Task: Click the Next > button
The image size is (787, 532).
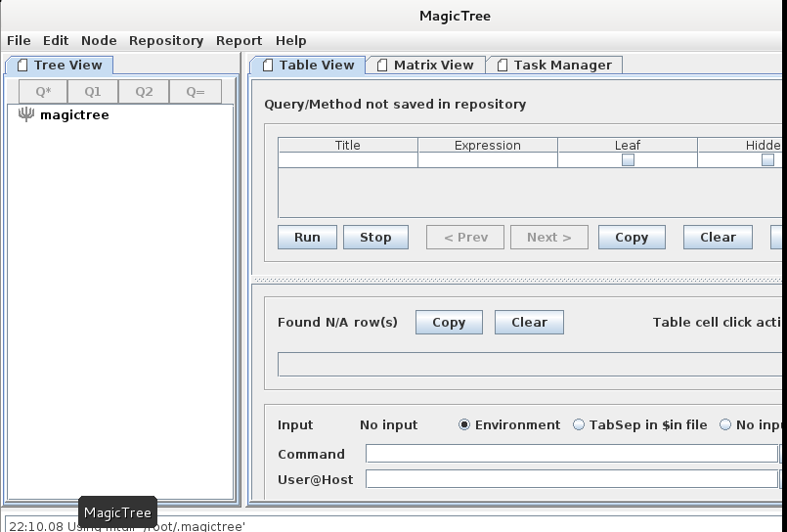Action: 549,238
